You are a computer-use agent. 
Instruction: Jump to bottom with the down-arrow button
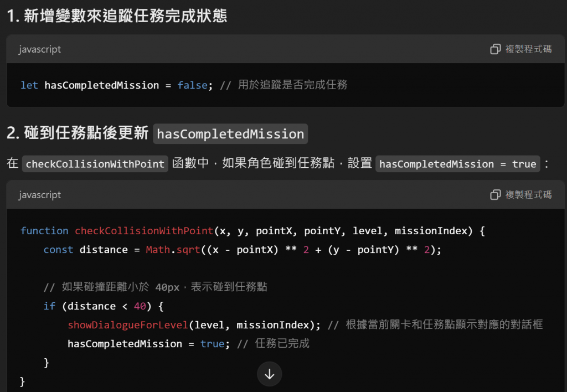[270, 374]
